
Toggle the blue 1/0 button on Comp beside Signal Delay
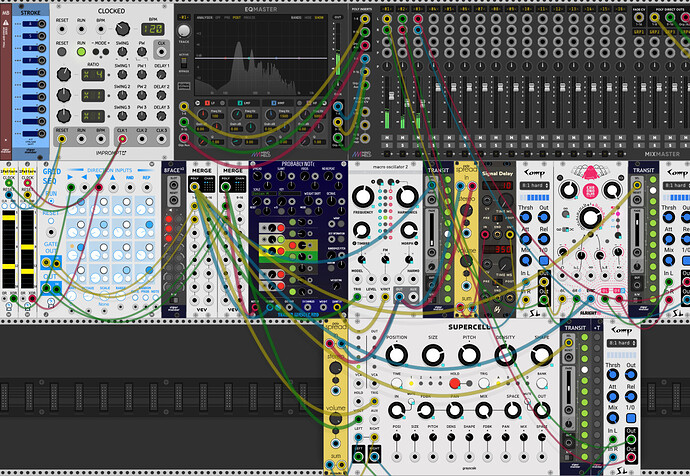tap(544, 260)
